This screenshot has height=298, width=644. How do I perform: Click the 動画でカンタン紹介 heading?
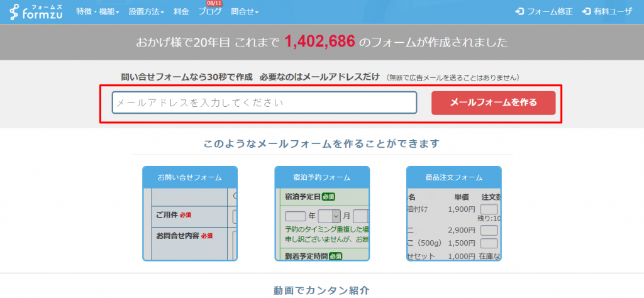pos(321,290)
